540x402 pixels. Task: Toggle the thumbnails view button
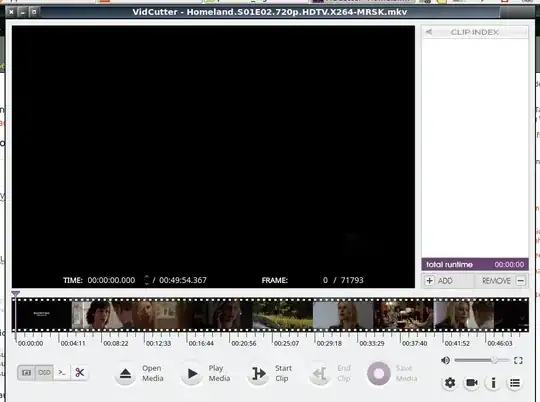tap(27, 373)
